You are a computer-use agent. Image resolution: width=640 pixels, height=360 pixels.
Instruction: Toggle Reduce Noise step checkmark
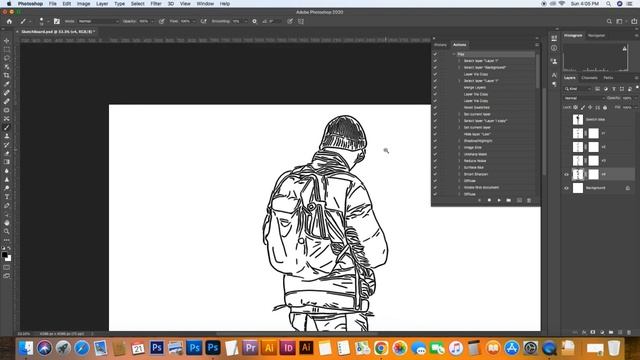435,161
